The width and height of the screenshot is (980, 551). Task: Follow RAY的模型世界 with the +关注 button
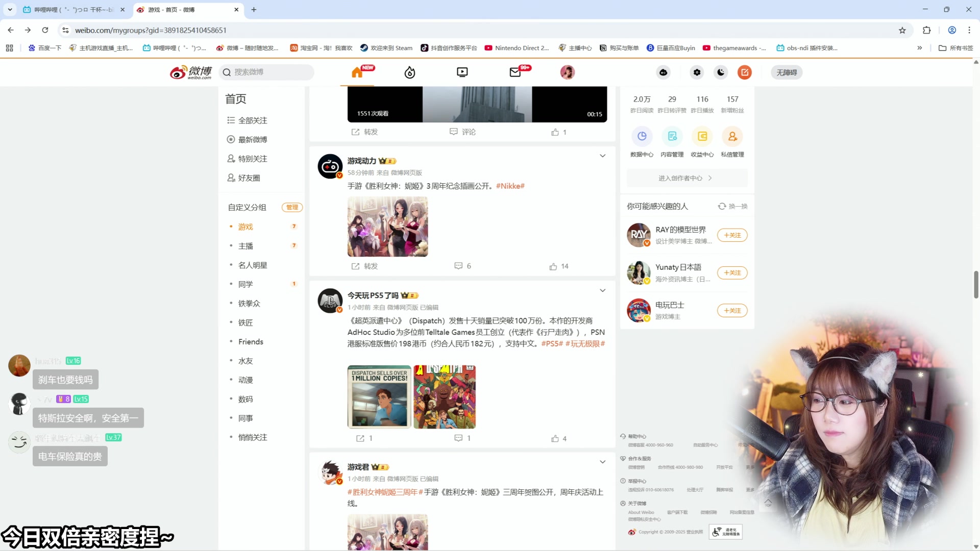pyautogui.click(x=732, y=235)
